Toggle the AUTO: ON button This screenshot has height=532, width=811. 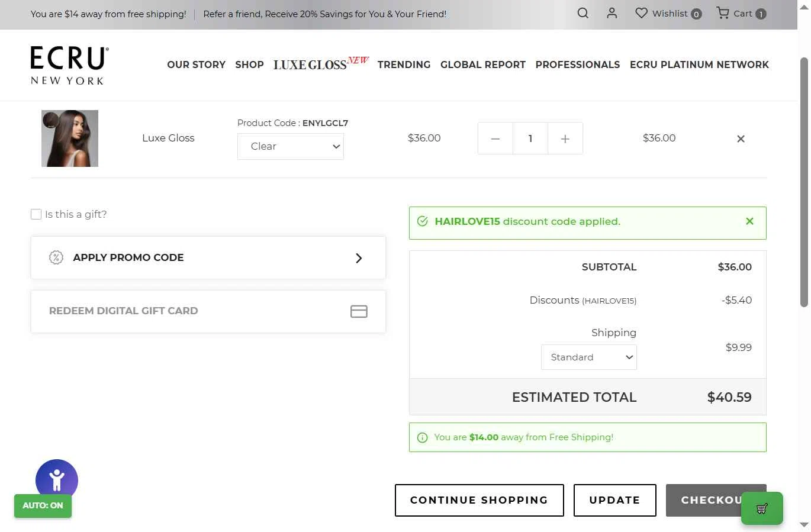click(x=43, y=506)
